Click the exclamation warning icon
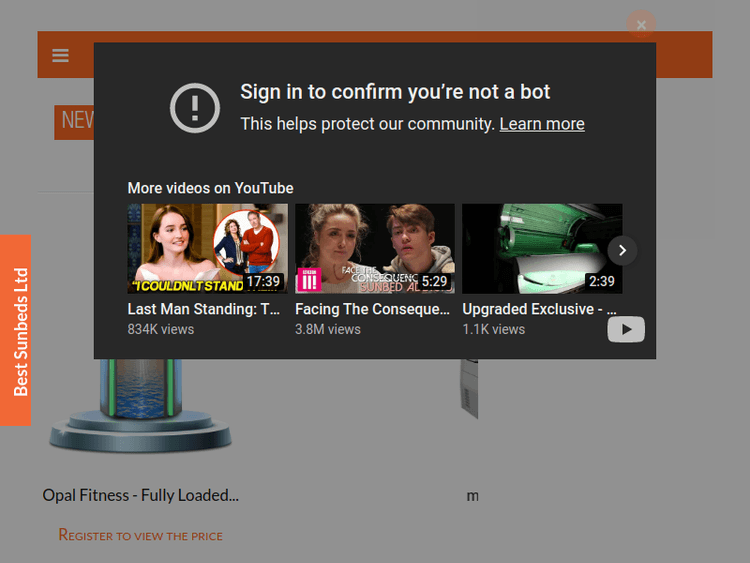This screenshot has height=563, width=750. [x=195, y=108]
